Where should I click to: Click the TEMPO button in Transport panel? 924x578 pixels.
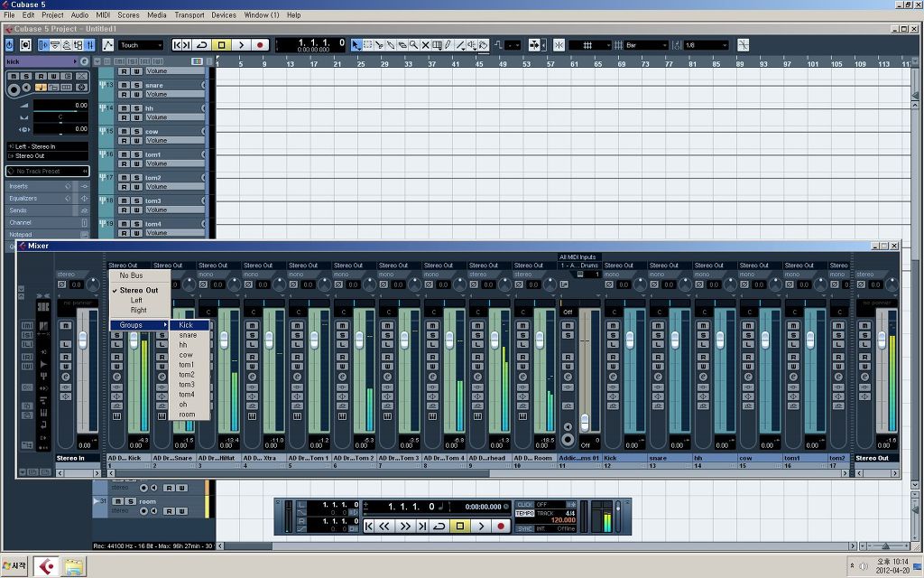524,513
